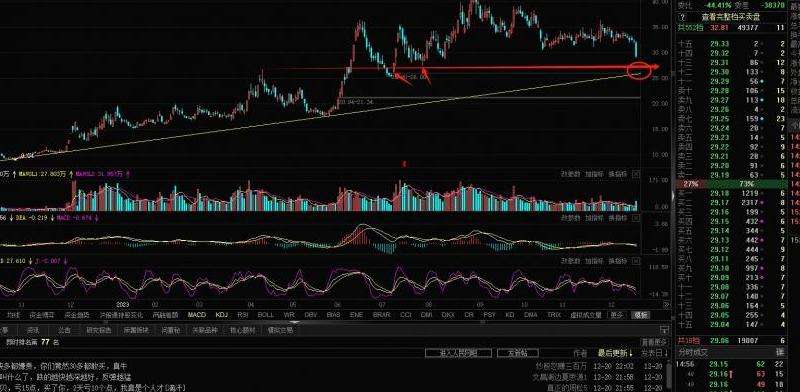Open the WR indicator tab
The height and width of the screenshot is (392, 800).
289,315
